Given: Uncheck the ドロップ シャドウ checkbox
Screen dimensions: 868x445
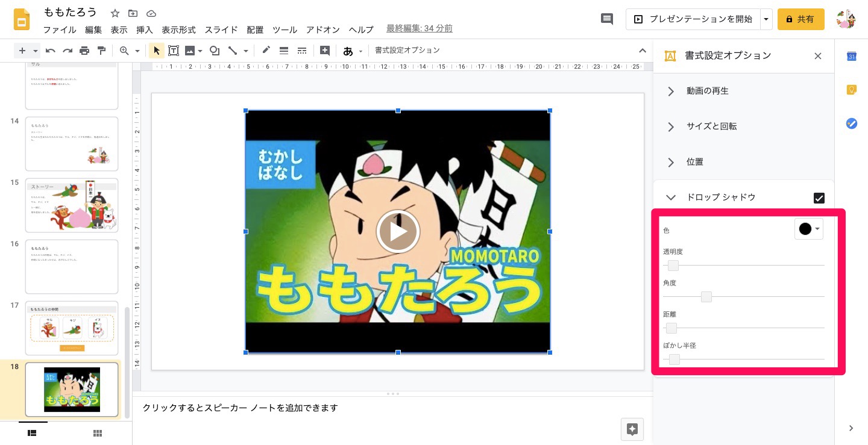Looking at the screenshot, I should (x=819, y=198).
